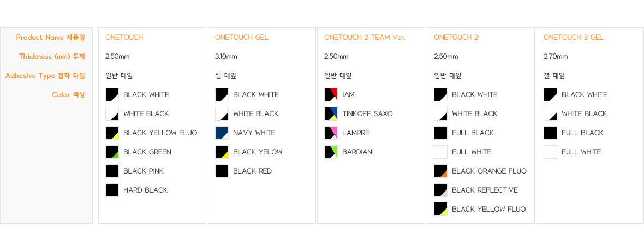The width and height of the screenshot is (644, 251).
Task: Open the ONETOUCH product name link
Action: (x=124, y=38)
